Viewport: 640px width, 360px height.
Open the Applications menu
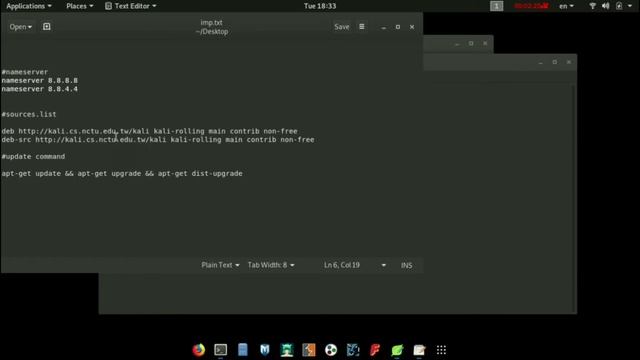(x=29, y=6)
